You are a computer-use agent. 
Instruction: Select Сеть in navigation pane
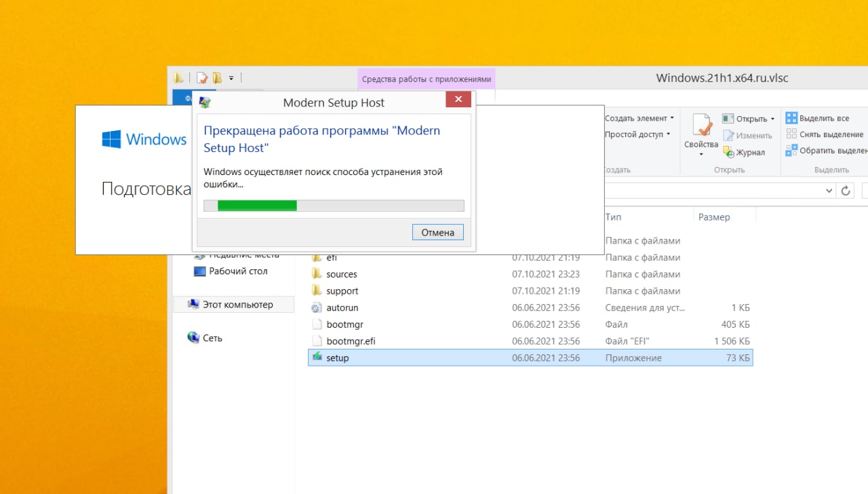[212, 338]
